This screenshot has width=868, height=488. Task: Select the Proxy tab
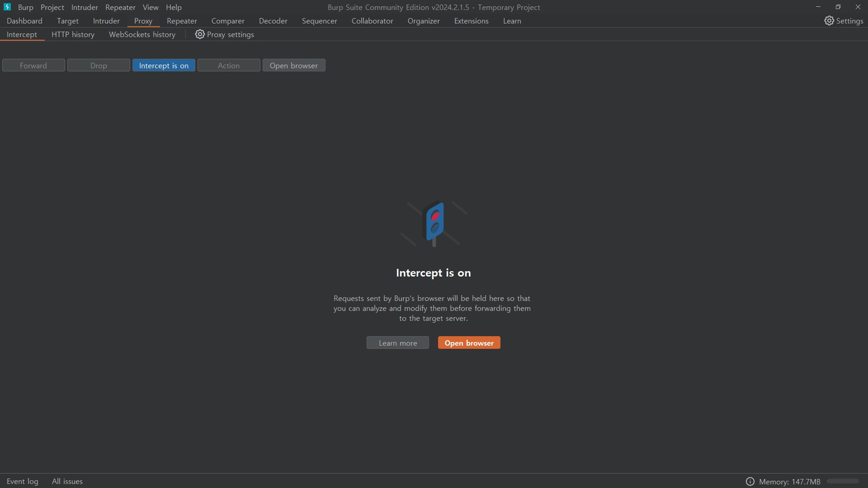[x=143, y=21]
